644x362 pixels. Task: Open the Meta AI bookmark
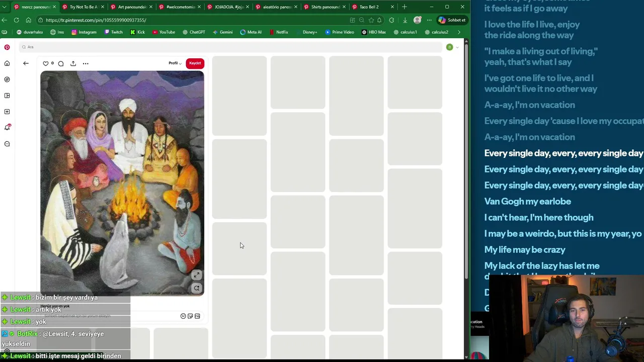click(x=251, y=32)
